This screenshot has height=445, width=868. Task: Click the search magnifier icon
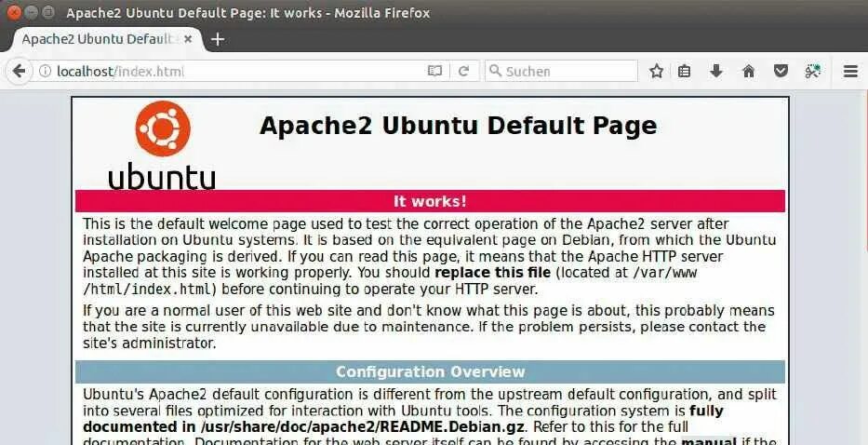coord(496,71)
